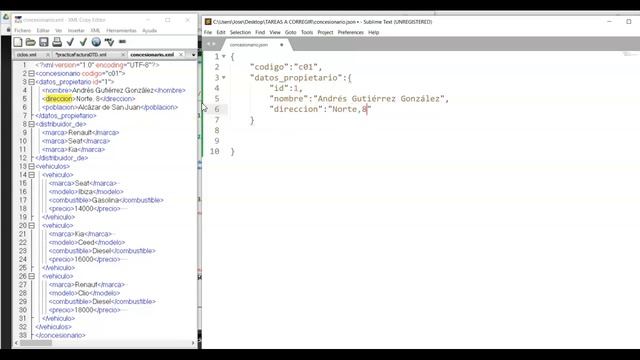
Task: Click left scroll arrow of XML horizontal scrollbar
Action: click(16, 343)
